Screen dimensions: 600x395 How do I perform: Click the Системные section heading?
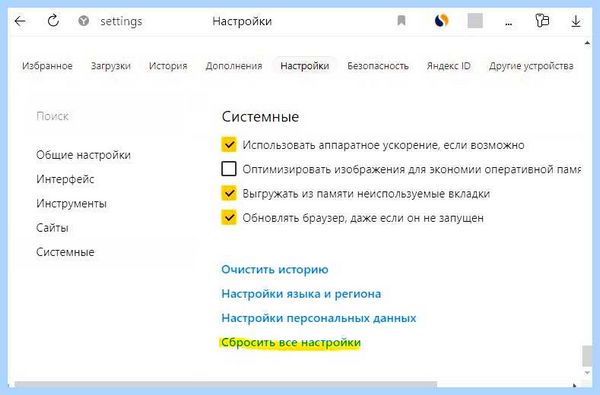[260, 116]
